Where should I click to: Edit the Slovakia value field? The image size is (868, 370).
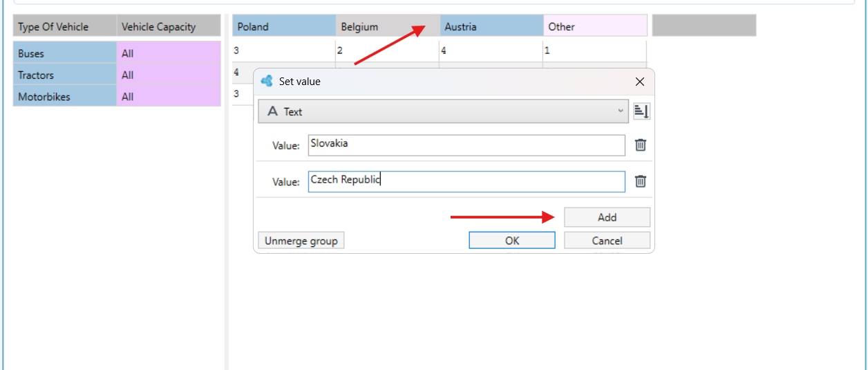pos(466,145)
